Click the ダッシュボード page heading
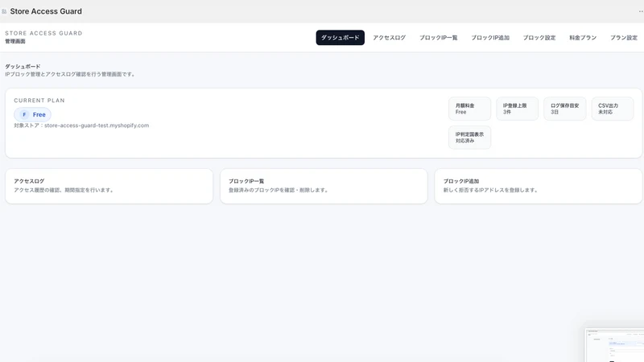644x362 pixels. pyautogui.click(x=23, y=66)
